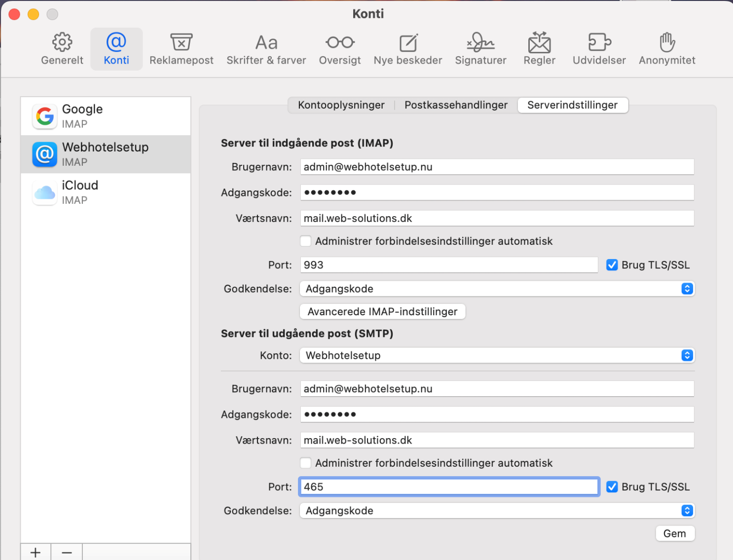Click the SMTP Adgangskode password field
733x560 pixels.
coord(497,414)
